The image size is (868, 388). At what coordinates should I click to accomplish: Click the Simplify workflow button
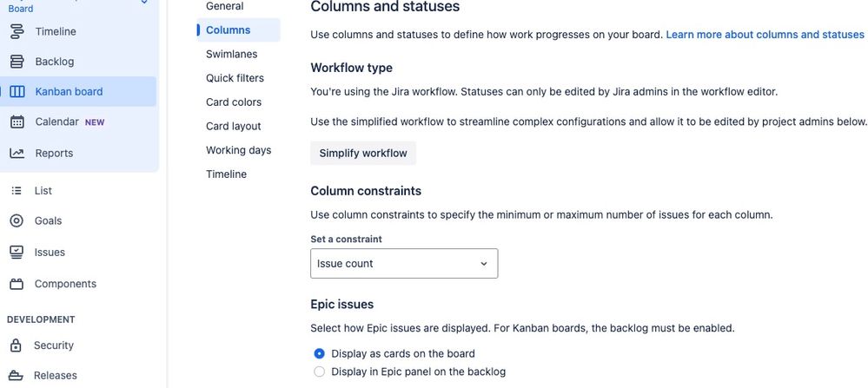pos(363,154)
